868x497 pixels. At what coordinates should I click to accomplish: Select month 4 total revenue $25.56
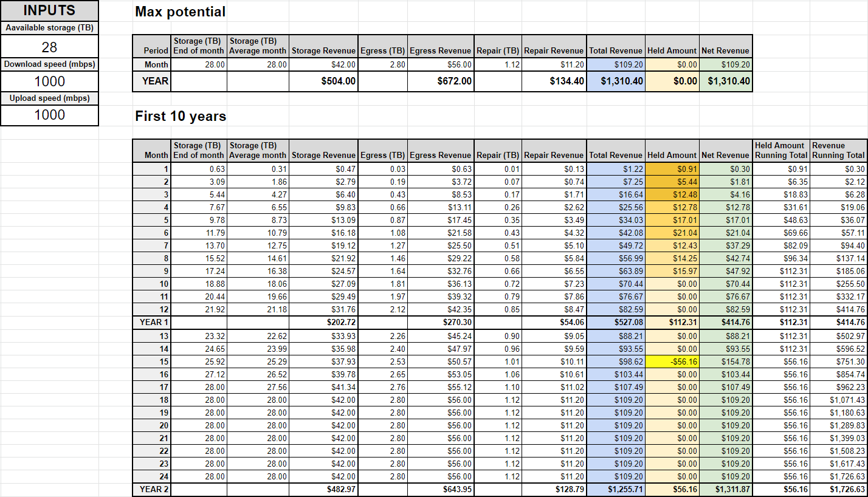click(x=616, y=207)
